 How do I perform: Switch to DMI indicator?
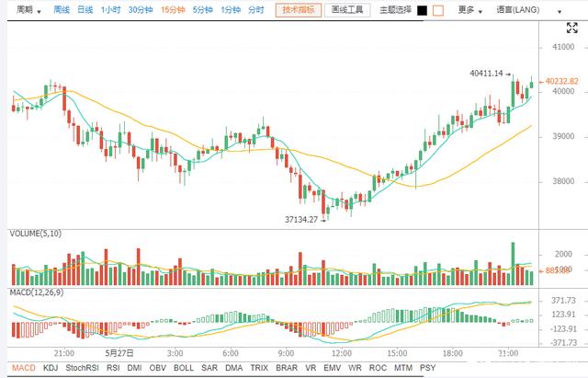click(135, 368)
